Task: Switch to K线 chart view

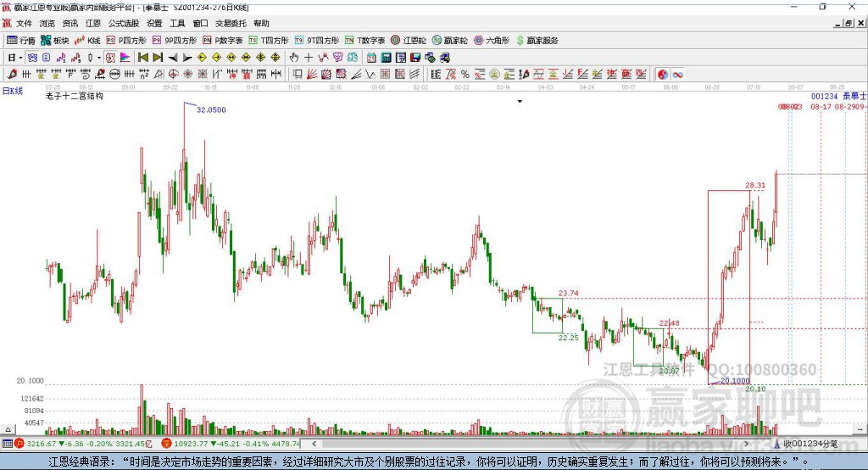Action: click(87, 41)
